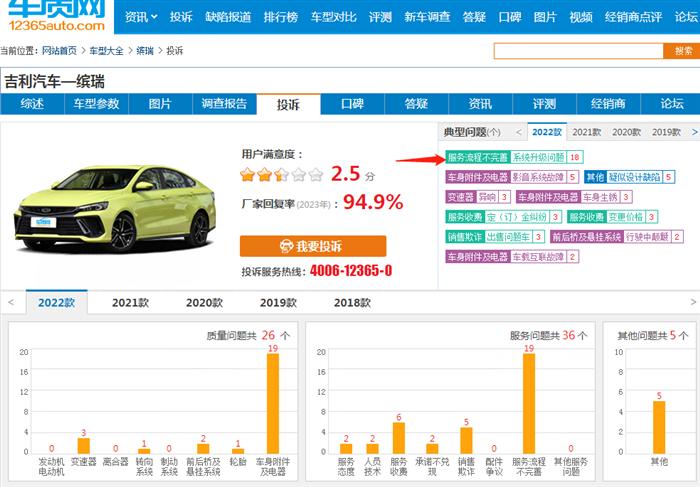This screenshot has height=487, width=700.
Task: Open the 服务流程不完善 系统升级问题 tag
Action: (x=514, y=157)
